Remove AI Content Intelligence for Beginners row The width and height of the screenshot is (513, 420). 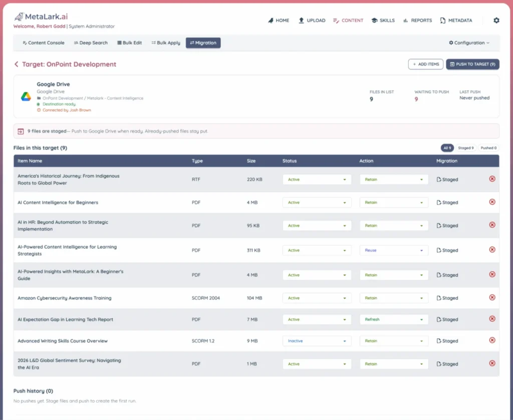[492, 202]
